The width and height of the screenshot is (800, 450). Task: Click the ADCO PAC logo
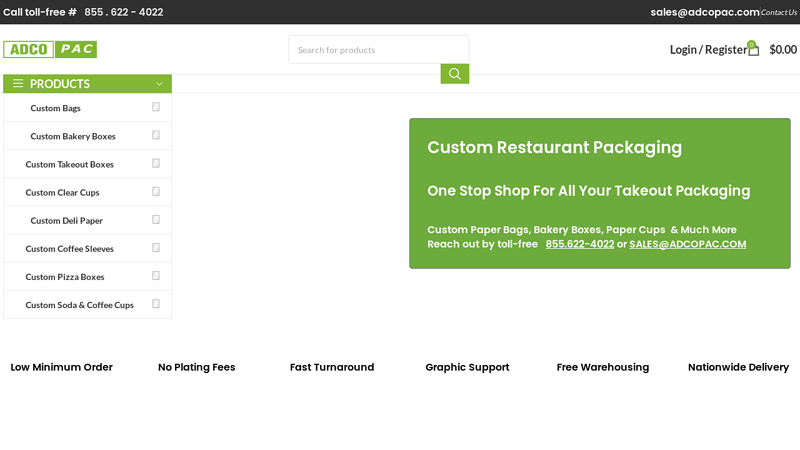50,49
